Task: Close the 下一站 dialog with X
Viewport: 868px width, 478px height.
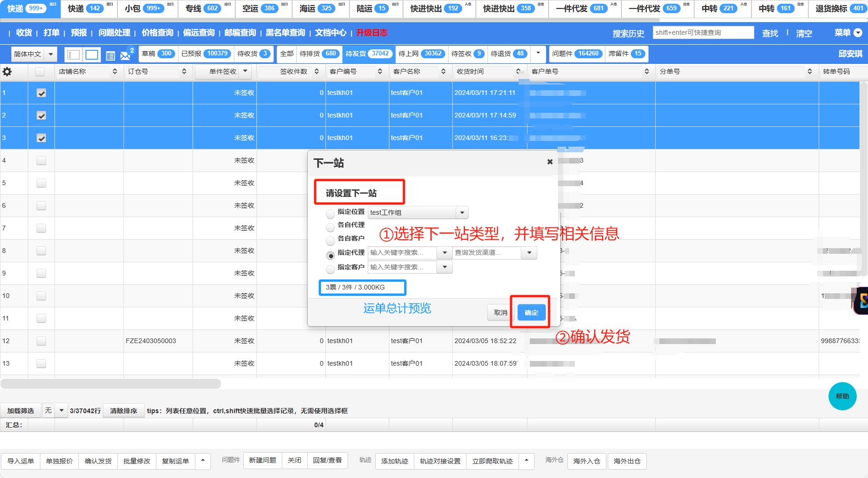Action: click(550, 162)
